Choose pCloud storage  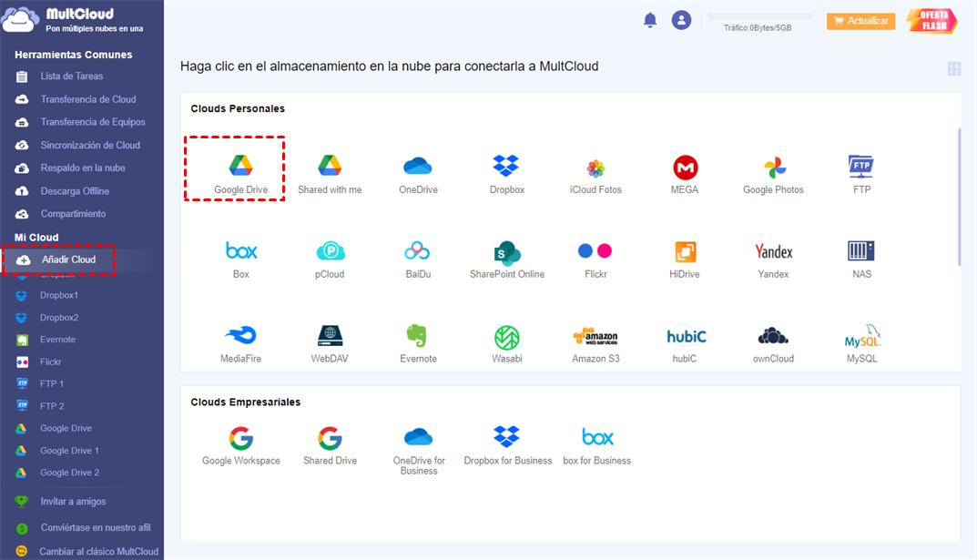pos(330,259)
